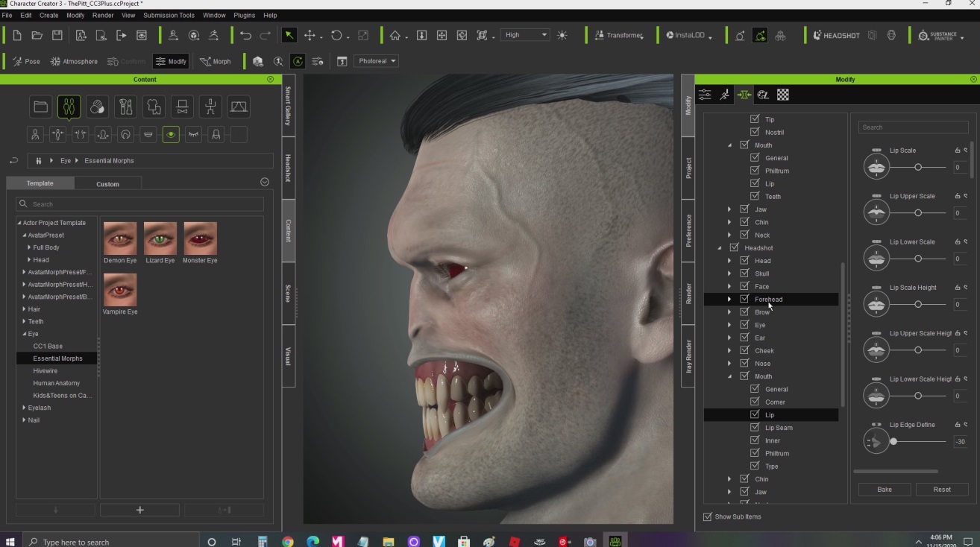Uncheck the Forehead checkbox
The width and height of the screenshot is (980, 547).
pyautogui.click(x=744, y=299)
